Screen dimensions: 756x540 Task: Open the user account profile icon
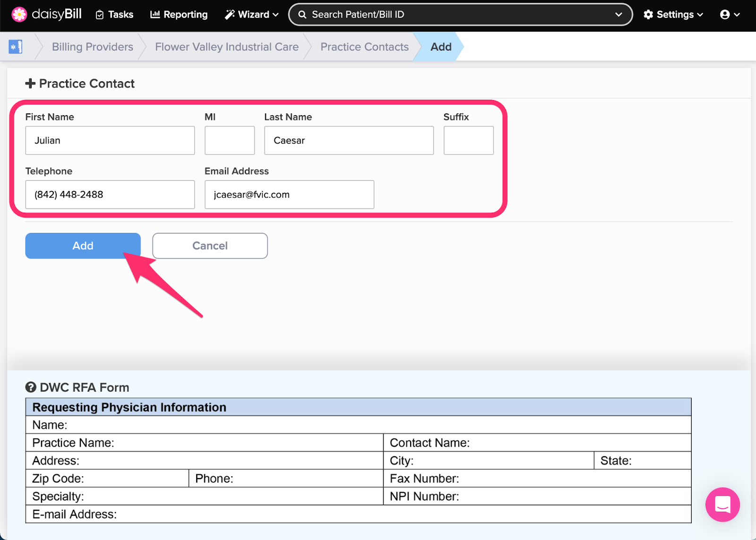point(730,15)
